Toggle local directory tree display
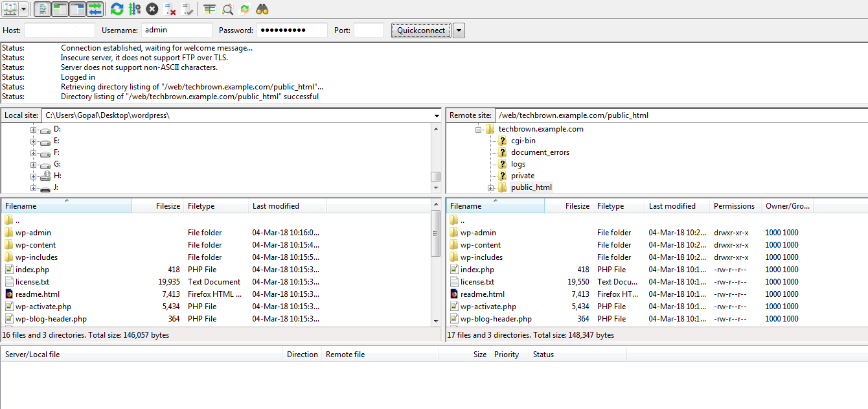 tap(60, 9)
